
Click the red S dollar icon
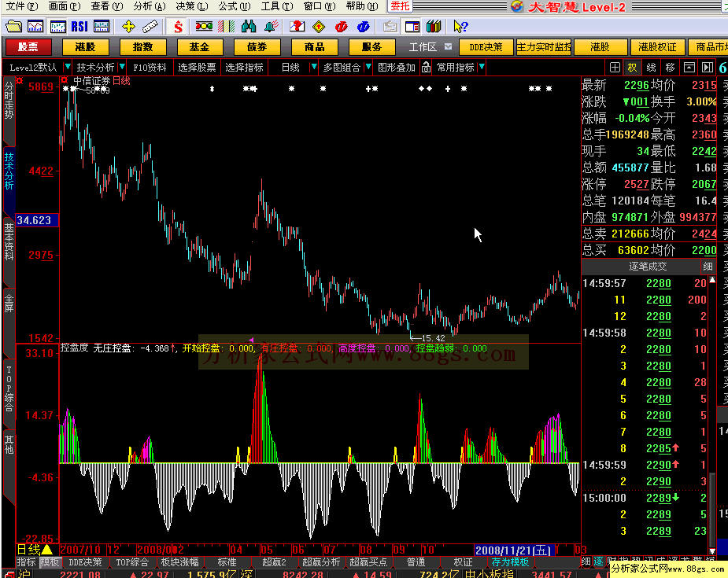[x=178, y=27]
